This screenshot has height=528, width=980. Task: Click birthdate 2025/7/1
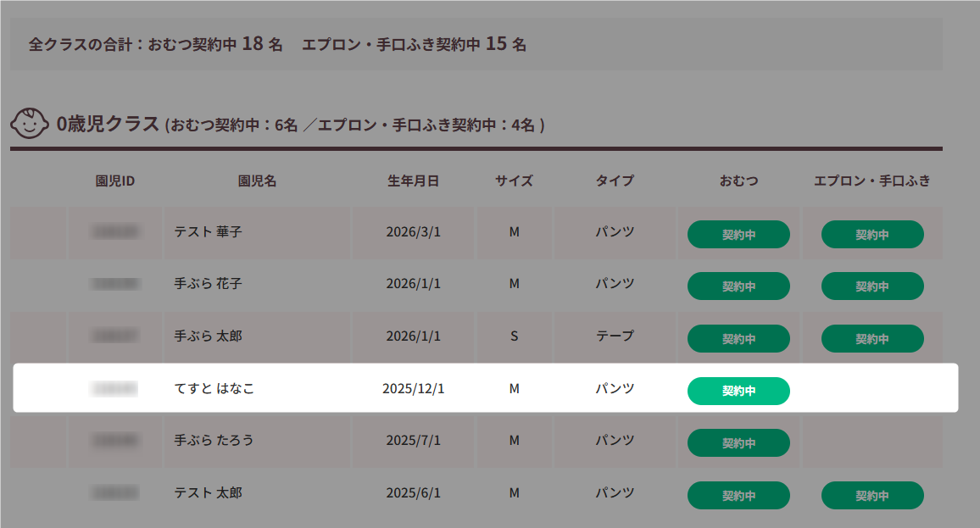pos(413,441)
